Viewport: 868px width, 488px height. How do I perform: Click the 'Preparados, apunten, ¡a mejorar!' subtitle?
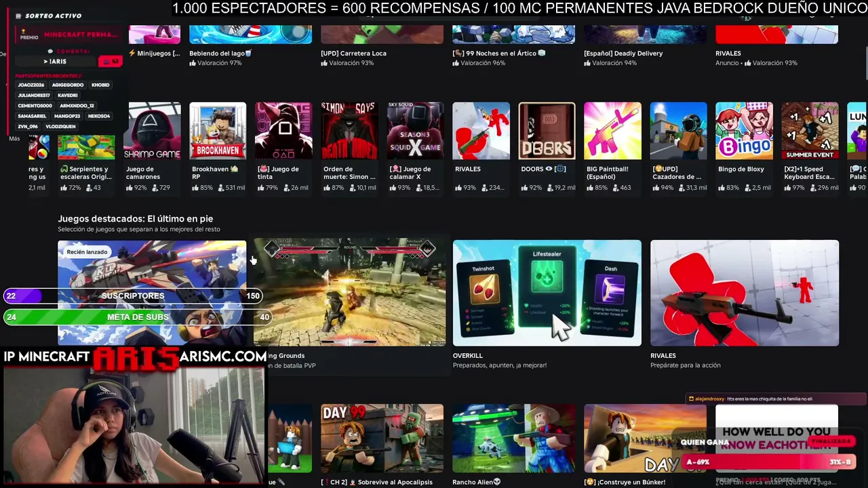click(500, 365)
